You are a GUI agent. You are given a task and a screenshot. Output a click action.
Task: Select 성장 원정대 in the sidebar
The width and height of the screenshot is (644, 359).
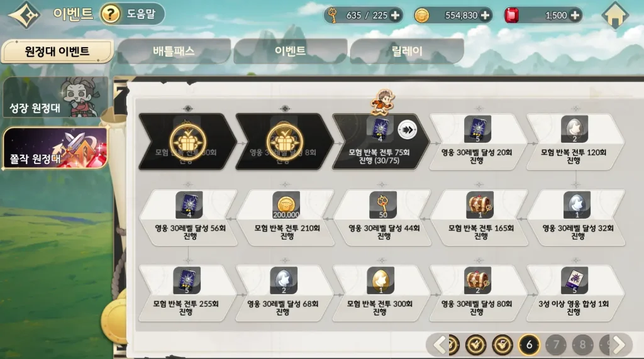[55, 97]
